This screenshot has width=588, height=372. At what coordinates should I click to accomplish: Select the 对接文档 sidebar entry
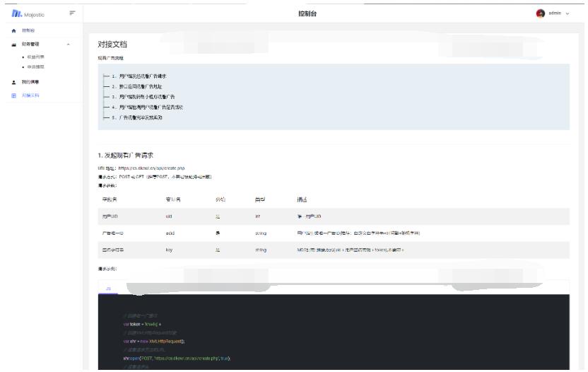pos(30,95)
